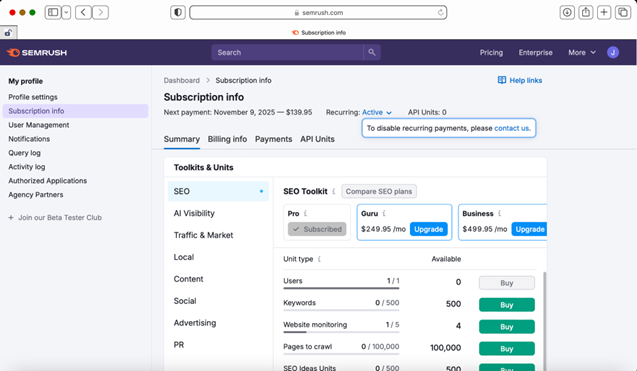The image size is (637, 371).
Task: Switch to the Summary tab
Action: 182,139
